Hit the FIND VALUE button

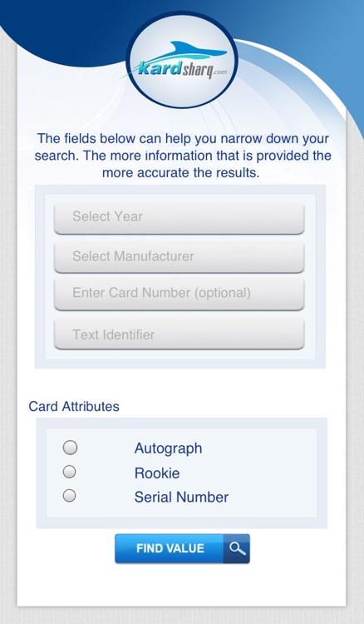click(182, 548)
